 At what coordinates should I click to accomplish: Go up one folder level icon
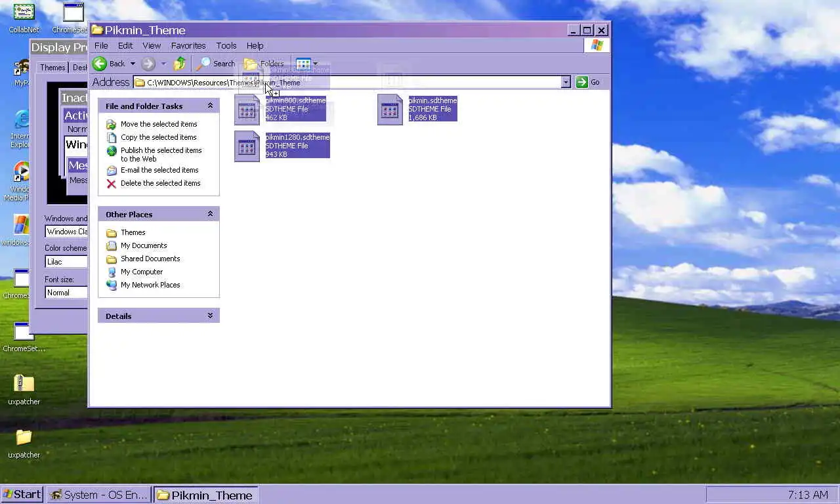click(180, 64)
